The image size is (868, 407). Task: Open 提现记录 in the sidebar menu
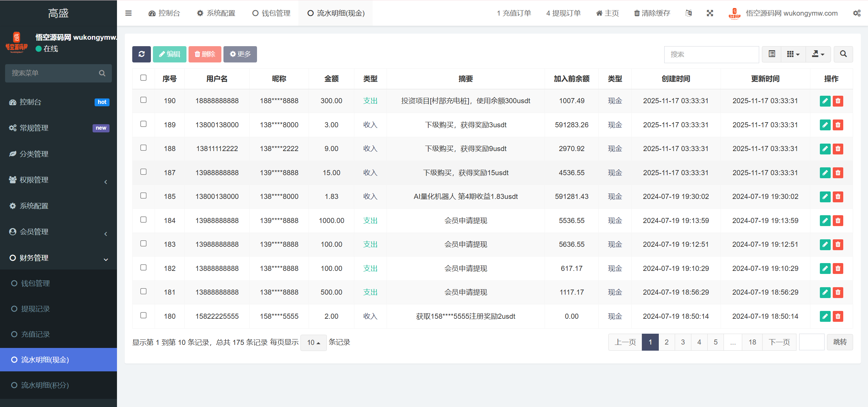pos(35,309)
